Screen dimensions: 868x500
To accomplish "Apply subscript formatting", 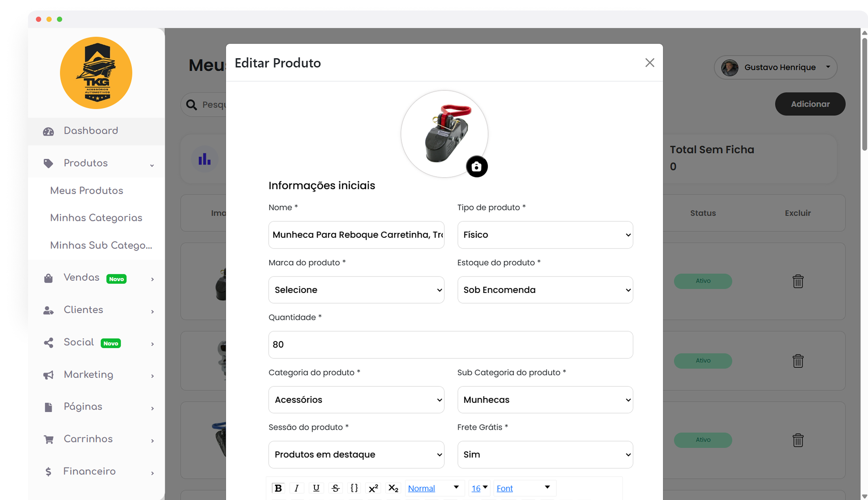I will click(x=393, y=488).
